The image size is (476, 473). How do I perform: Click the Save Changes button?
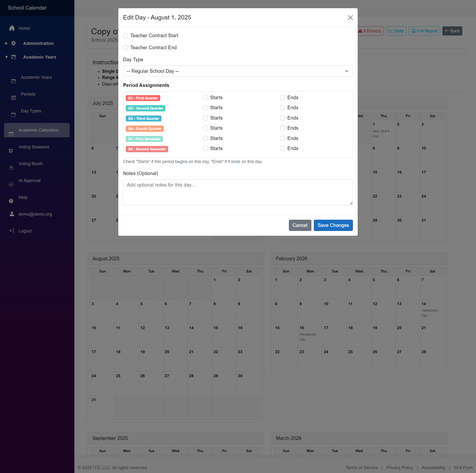tap(333, 225)
